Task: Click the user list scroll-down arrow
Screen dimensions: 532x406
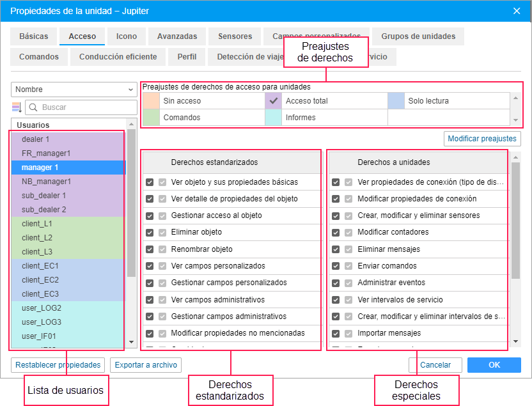Action: tap(132, 342)
